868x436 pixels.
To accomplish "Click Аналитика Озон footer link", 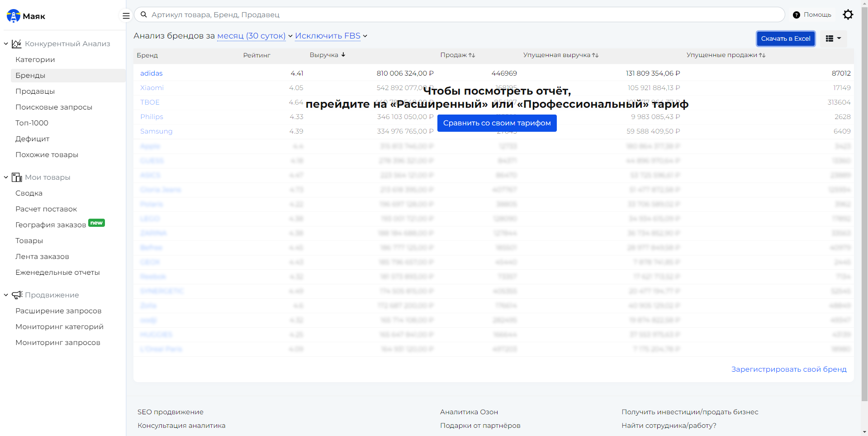I will [469, 412].
